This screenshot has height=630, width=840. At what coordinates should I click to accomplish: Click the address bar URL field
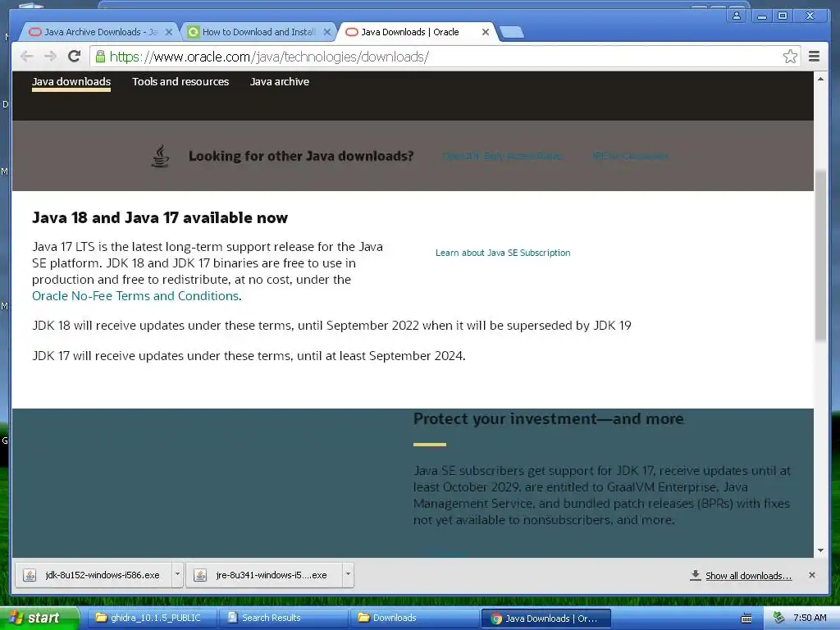[444, 57]
